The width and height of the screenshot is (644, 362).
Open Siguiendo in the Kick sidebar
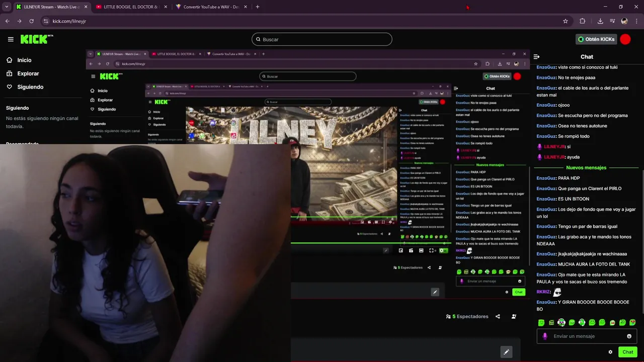[x=30, y=87]
